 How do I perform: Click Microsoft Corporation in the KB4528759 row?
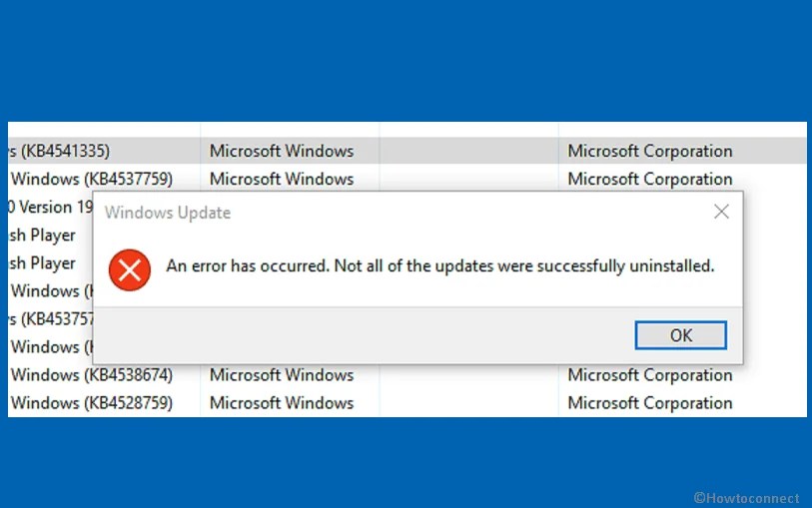[x=649, y=403]
